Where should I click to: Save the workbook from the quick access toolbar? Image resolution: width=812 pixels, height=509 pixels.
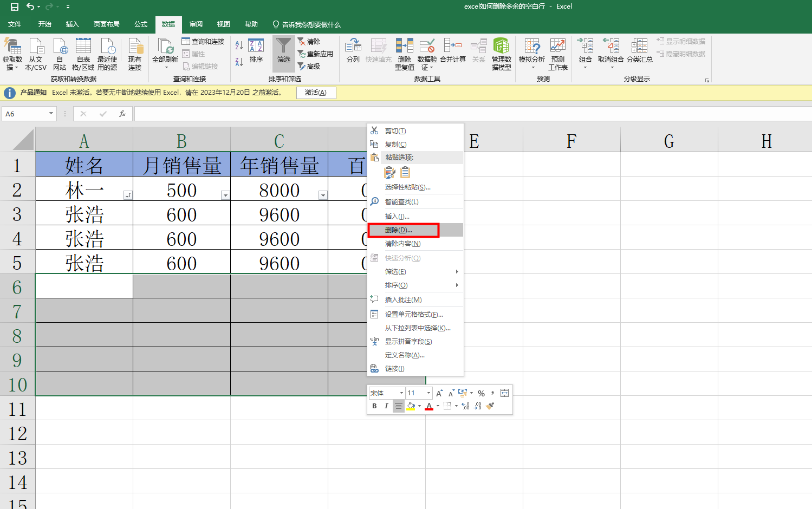point(15,7)
